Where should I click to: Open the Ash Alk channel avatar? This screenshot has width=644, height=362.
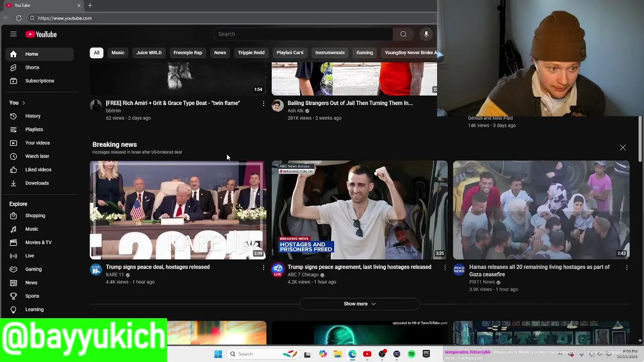click(278, 106)
